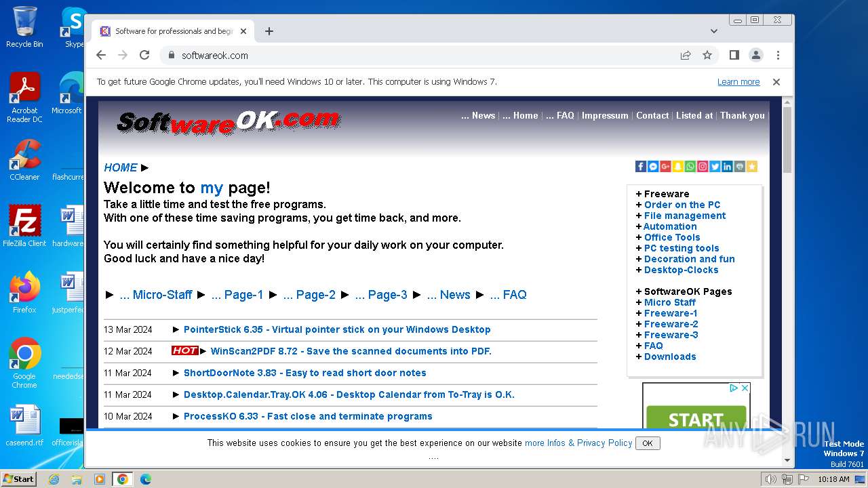The height and width of the screenshot is (488, 868).
Task: Open PointerStick 6.35 article link
Action: pos(337,329)
